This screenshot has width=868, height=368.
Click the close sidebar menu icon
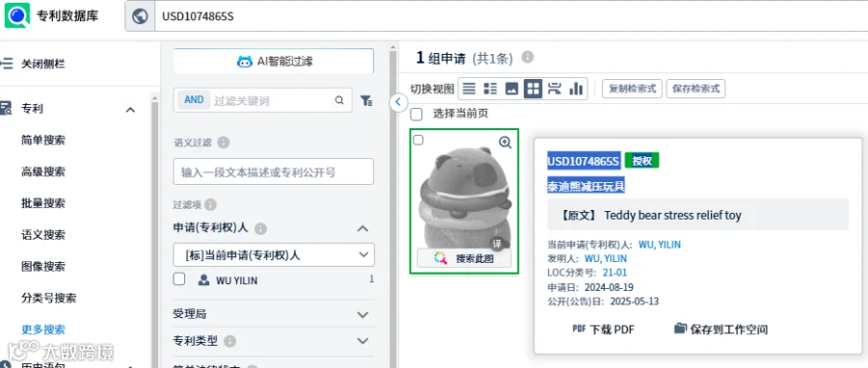[x=6, y=64]
